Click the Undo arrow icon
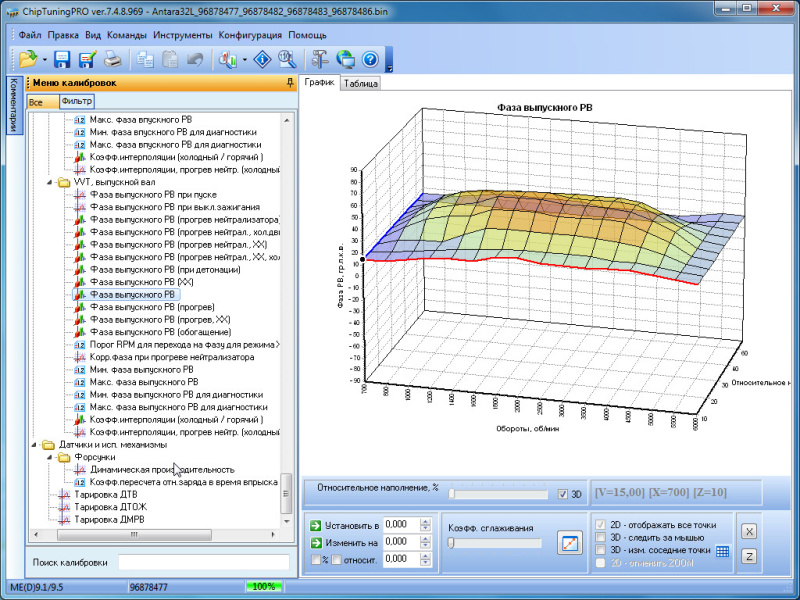Image resolution: width=800 pixels, height=600 pixels. pos(193,60)
